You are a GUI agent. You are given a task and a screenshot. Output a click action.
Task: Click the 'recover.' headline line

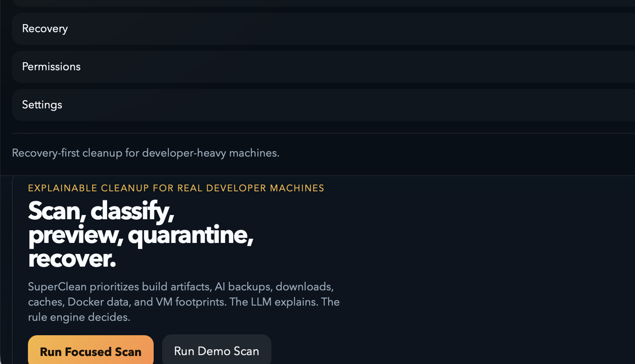click(72, 259)
